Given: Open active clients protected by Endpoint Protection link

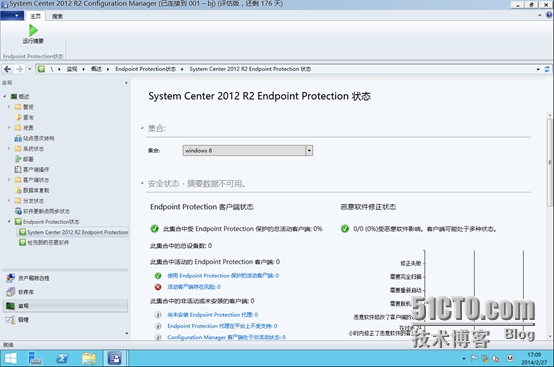Looking at the screenshot, I should click(x=223, y=276).
